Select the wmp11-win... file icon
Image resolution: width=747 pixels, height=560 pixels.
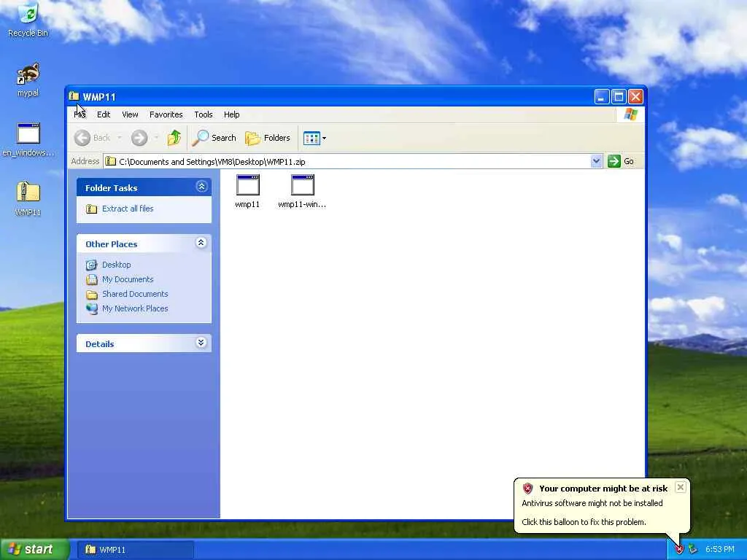click(x=302, y=192)
